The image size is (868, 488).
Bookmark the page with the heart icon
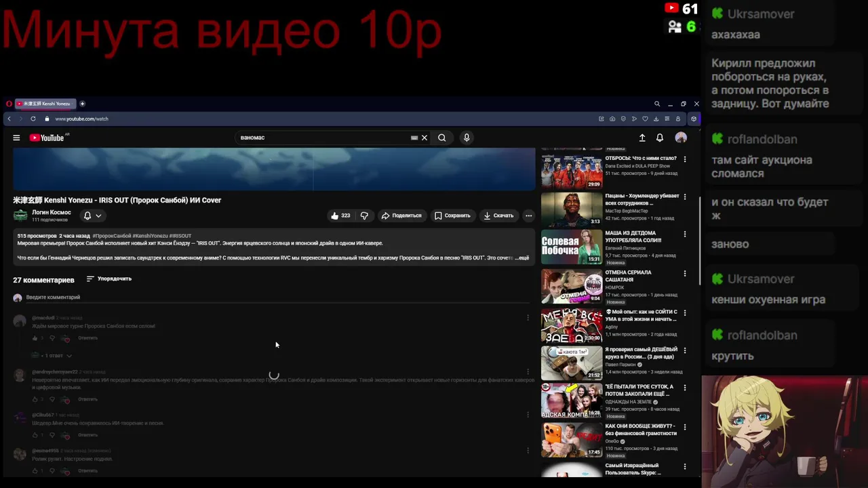pyautogui.click(x=645, y=119)
